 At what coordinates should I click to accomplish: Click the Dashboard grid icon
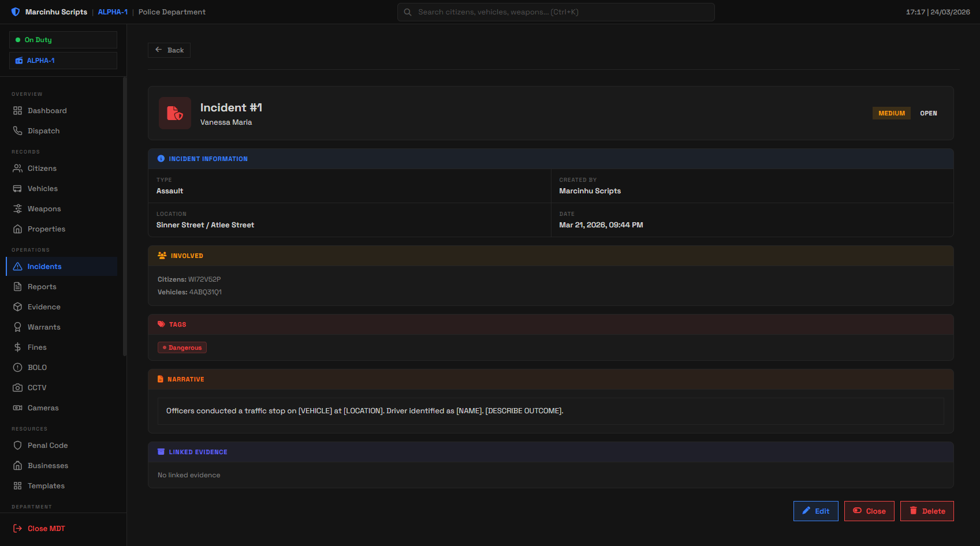click(17, 111)
